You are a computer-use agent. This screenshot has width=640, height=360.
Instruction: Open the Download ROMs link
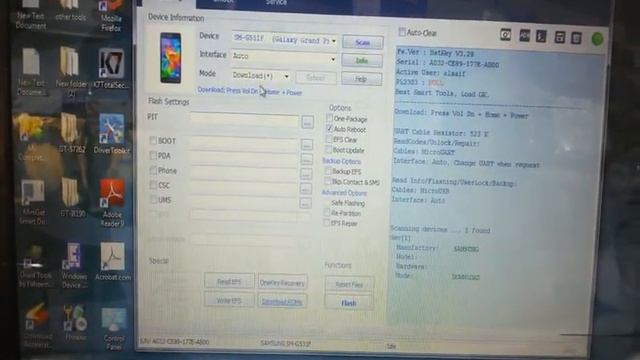pyautogui.click(x=282, y=302)
